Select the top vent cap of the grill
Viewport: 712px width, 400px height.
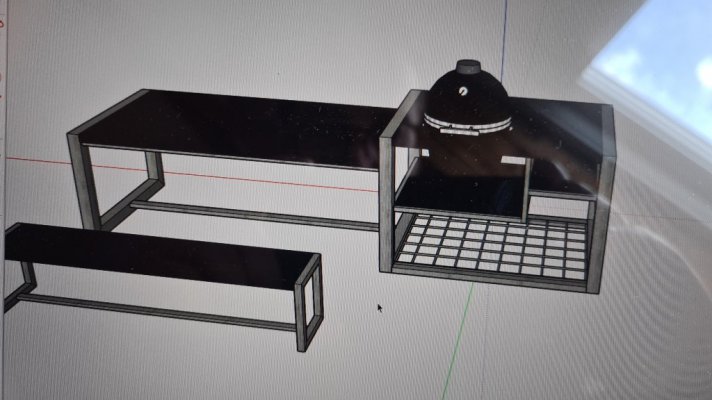tap(468, 67)
